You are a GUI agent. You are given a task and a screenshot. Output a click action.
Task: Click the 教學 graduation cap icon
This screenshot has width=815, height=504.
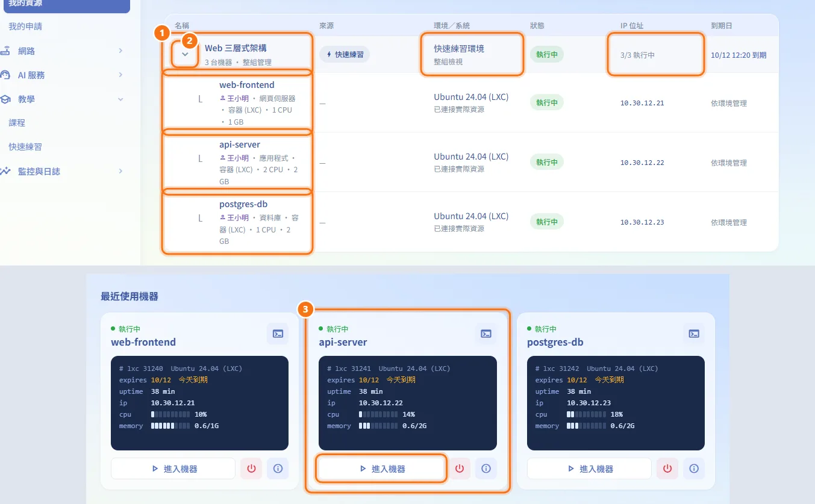[x=5, y=99]
